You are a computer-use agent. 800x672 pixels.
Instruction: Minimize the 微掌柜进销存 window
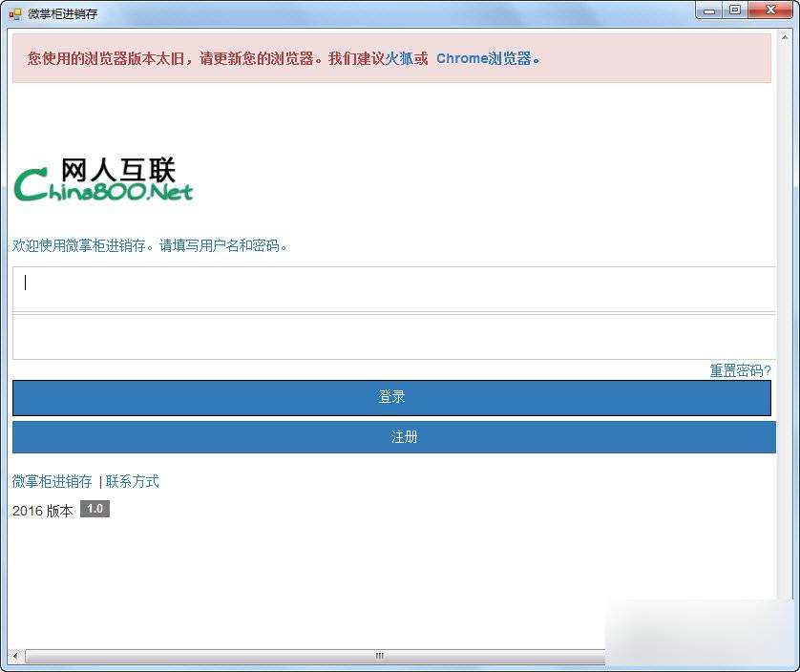tap(709, 10)
